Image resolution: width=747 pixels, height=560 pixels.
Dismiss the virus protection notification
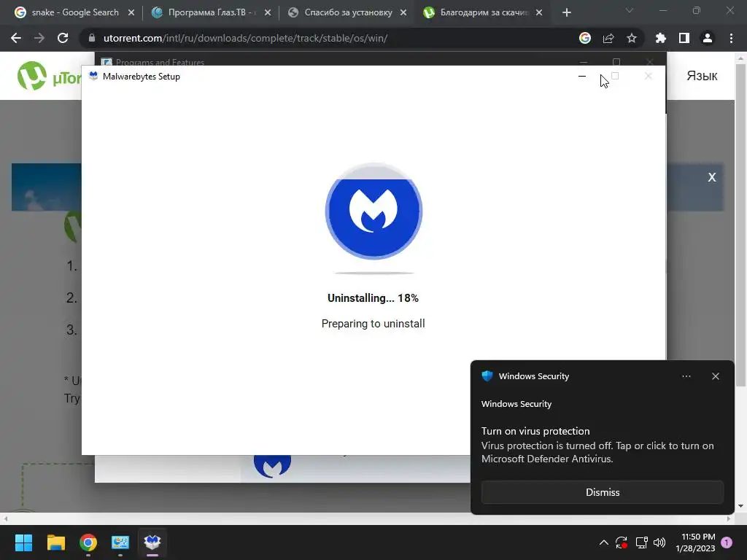[x=602, y=492]
